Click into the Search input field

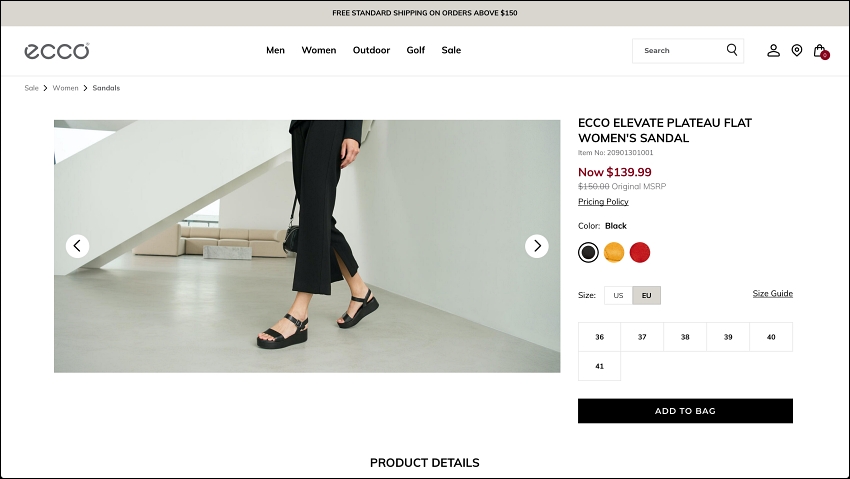click(680, 50)
